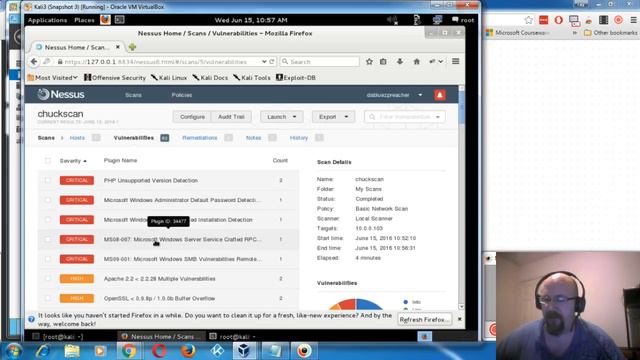Click the network icon in the Kali top panel
Viewport: 640px width, 360px height.
click(x=438, y=20)
